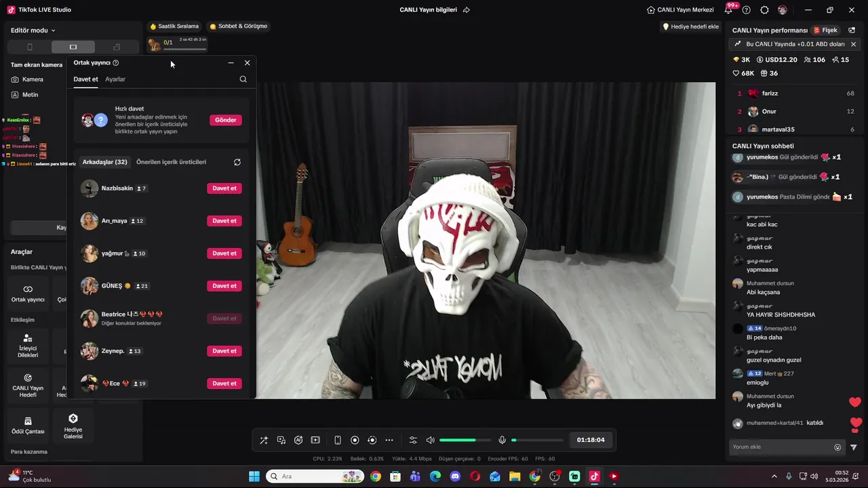
Task: Open the help question mark icon in title bar
Action: pyautogui.click(x=747, y=10)
